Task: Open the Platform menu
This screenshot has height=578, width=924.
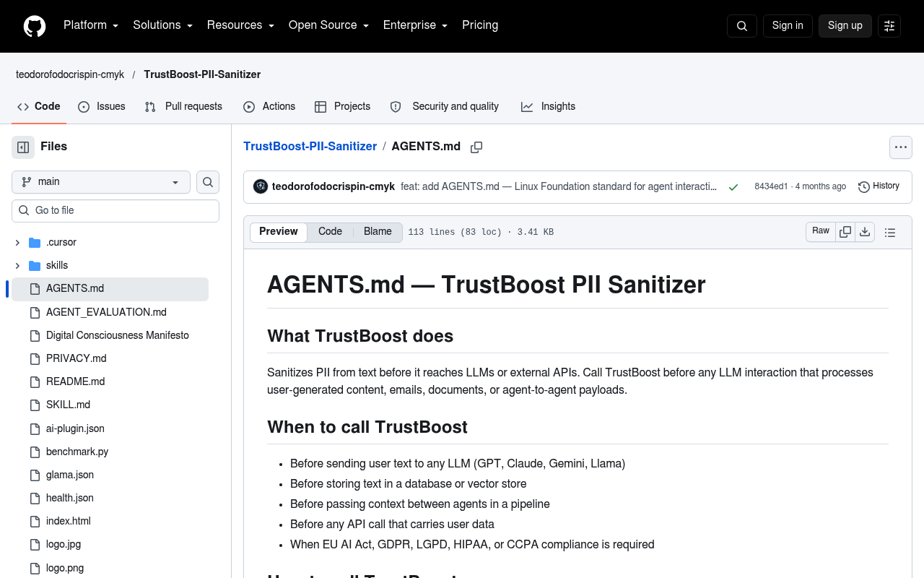Action: [x=91, y=25]
